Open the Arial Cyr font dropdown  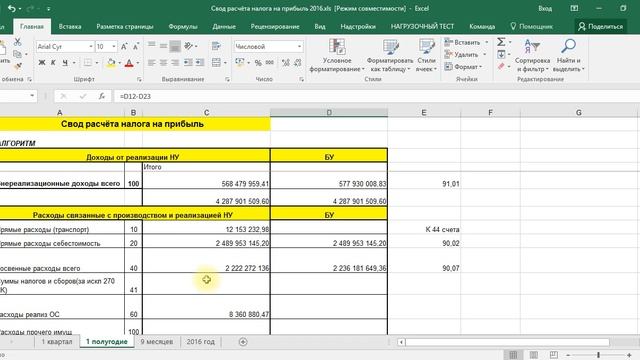coord(91,47)
